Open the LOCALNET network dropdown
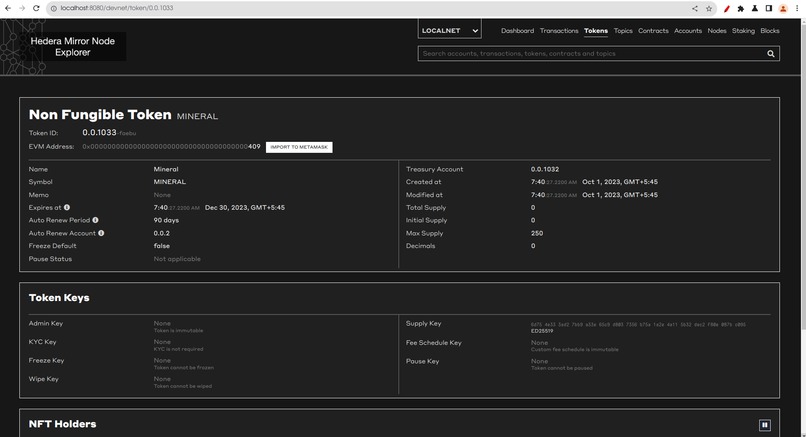This screenshot has width=806, height=437. click(450, 30)
